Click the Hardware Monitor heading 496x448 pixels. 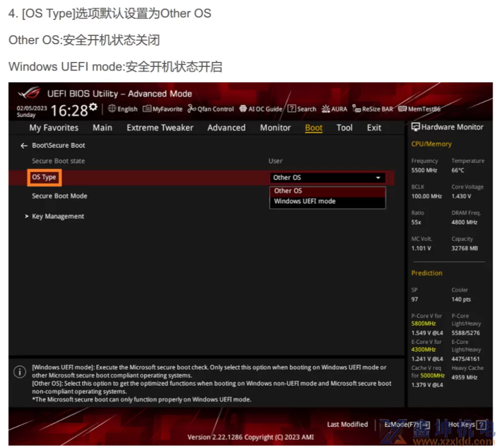pyautogui.click(x=452, y=127)
